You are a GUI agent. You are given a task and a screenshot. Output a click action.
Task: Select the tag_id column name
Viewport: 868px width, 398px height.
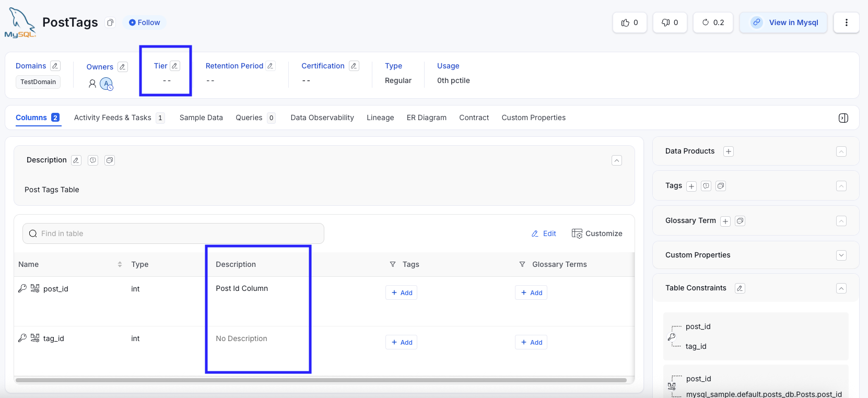click(x=54, y=338)
